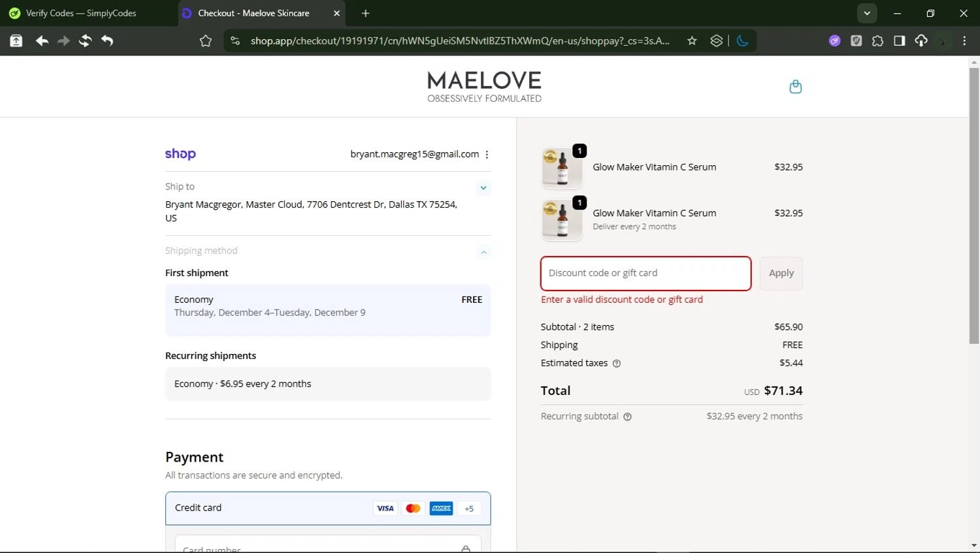Click the first Glow Maker Serum thumbnail
This screenshot has width=980, height=553.
pos(562,168)
